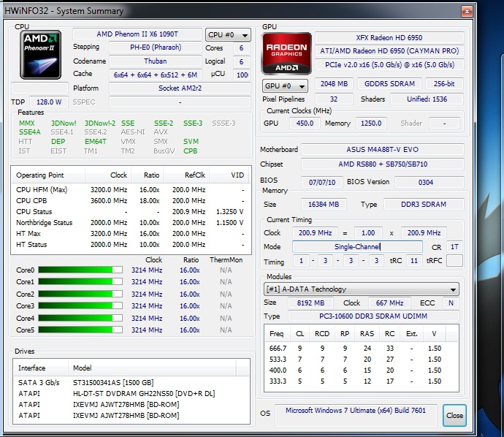Click the BIOS date 07/07/10 field
This screenshot has width=504, height=437.
click(x=322, y=182)
